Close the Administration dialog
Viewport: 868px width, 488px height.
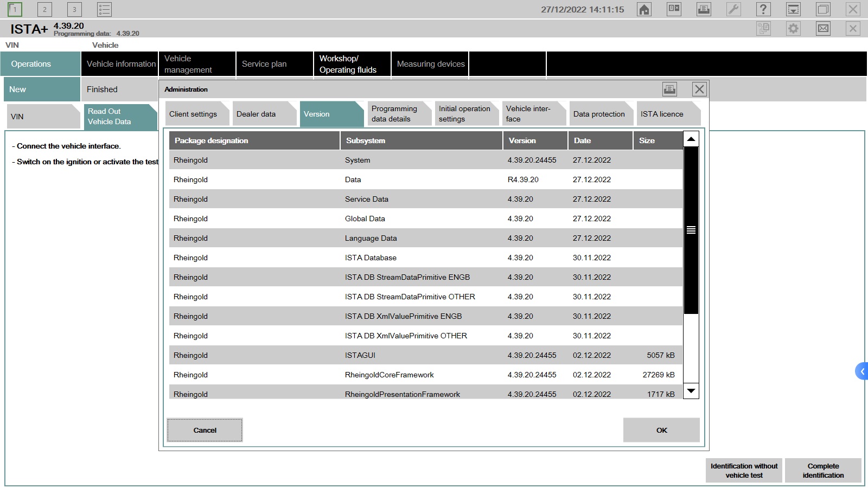coord(699,89)
